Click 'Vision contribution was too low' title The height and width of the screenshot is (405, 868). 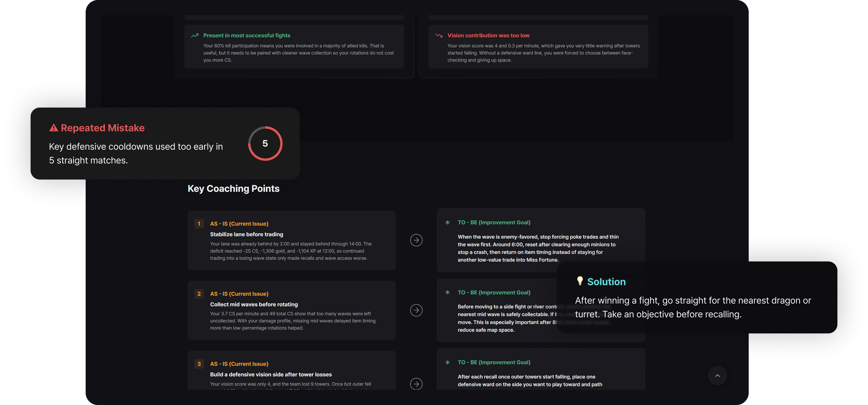[488, 35]
